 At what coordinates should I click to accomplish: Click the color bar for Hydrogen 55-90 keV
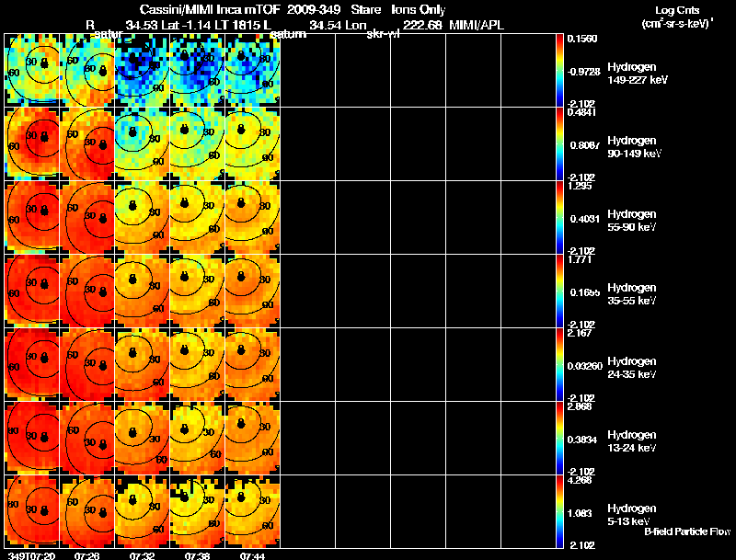click(559, 218)
